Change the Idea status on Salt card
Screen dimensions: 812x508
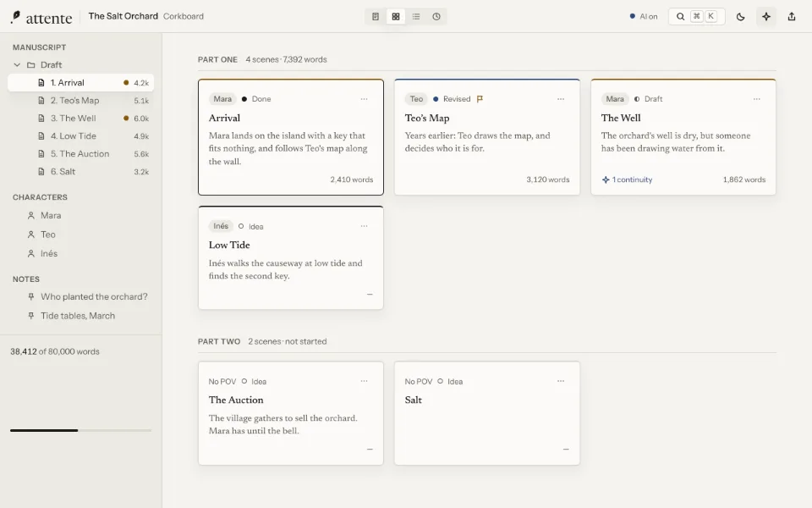[450, 382]
